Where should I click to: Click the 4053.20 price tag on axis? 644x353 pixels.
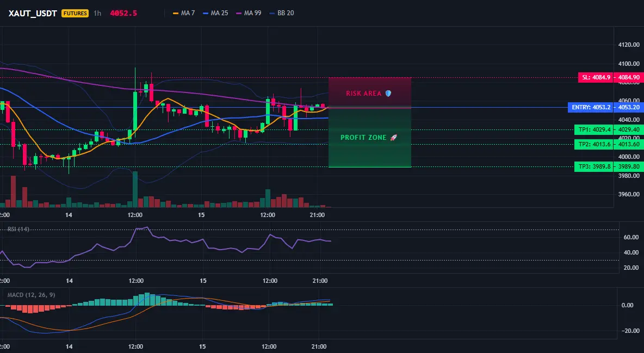629,108
